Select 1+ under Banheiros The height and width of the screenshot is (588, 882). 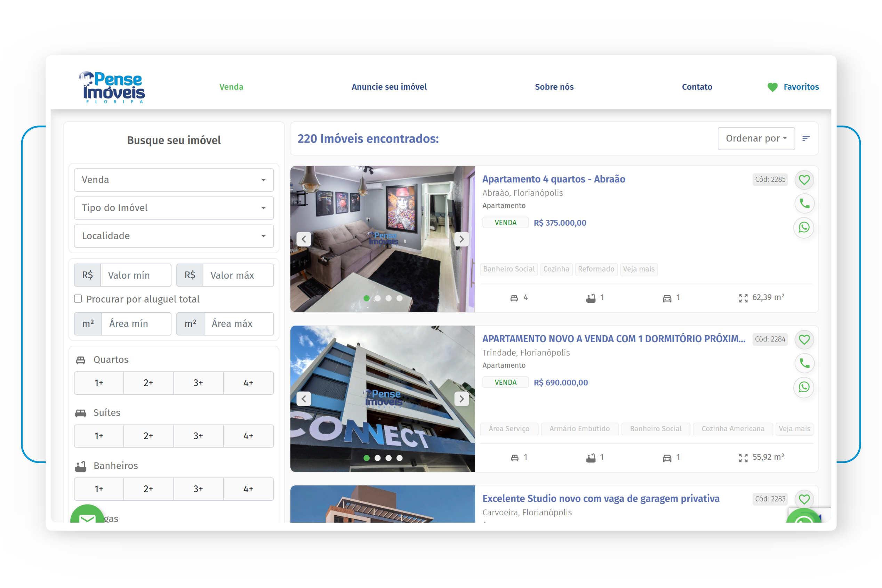(99, 489)
